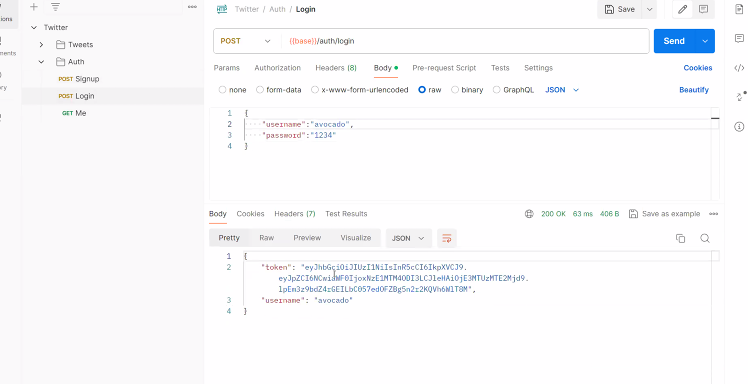
Task: Expand the Tweets folder chevron
Action: point(42,44)
